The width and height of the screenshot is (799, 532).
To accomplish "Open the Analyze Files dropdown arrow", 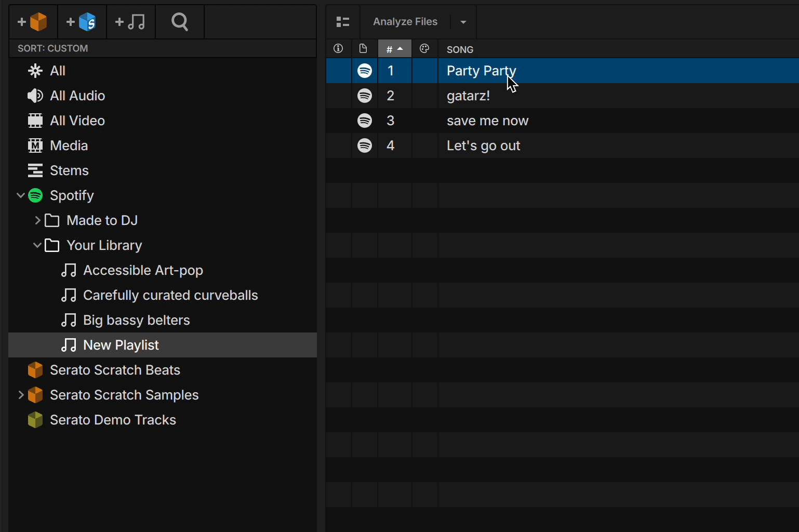I will click(x=463, y=22).
